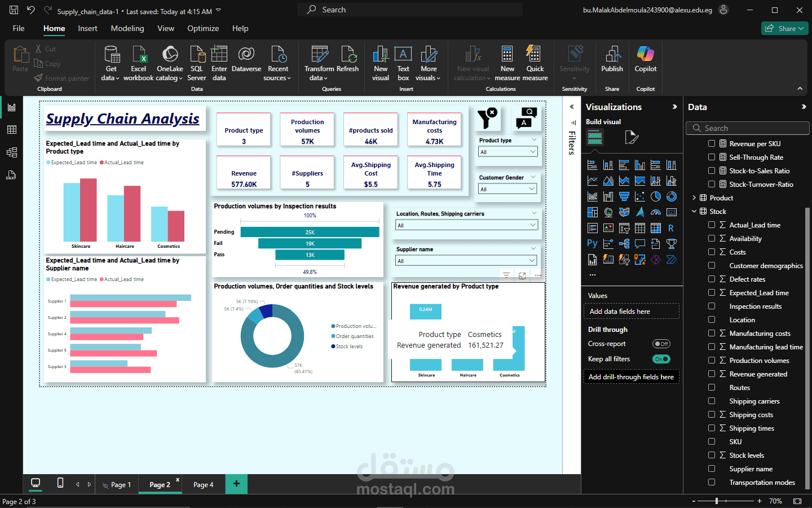Open Quick measure tool

(535, 63)
